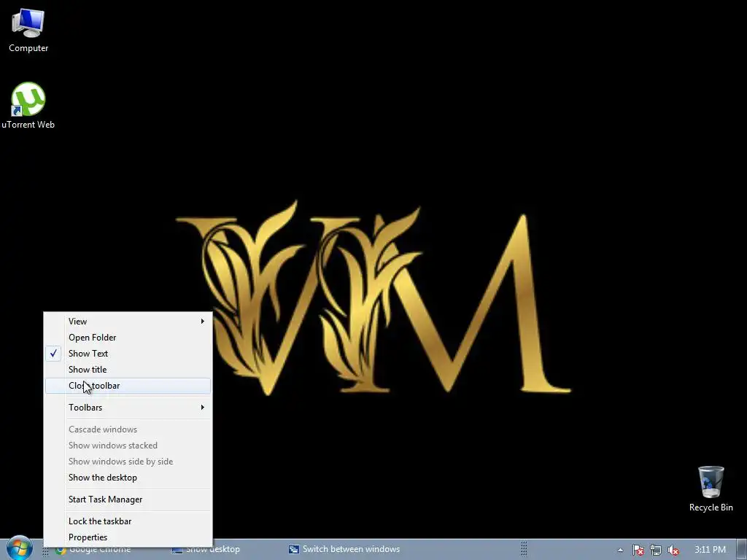Select the Recycle Bin icon
This screenshot has height=560, width=747.
(711, 489)
